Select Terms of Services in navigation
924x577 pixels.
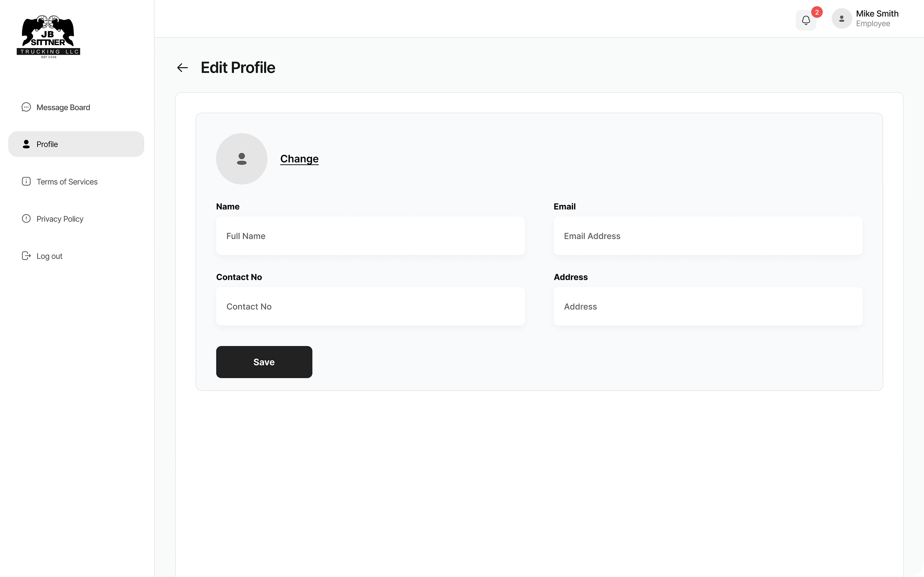tap(67, 182)
